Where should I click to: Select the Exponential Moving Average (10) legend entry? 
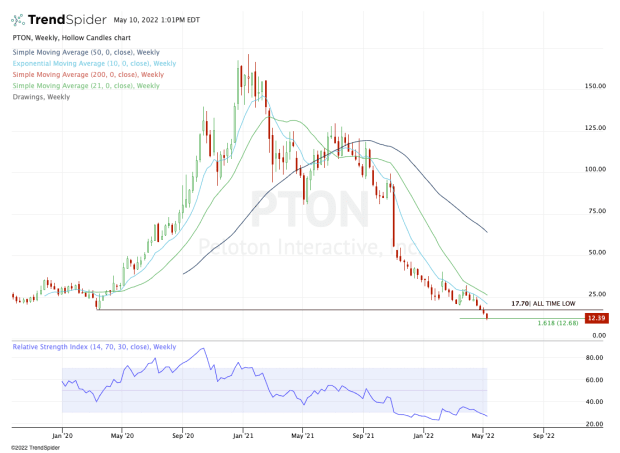(94, 63)
